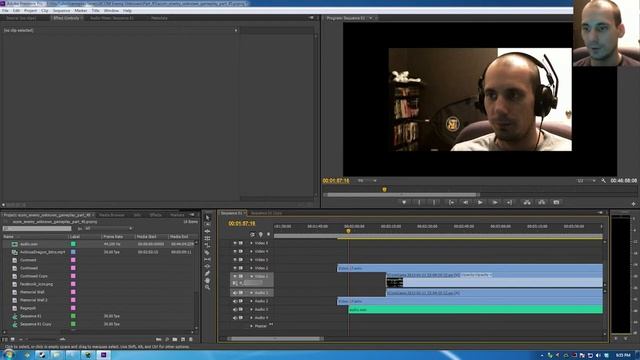Step back one frame

[x=465, y=202]
